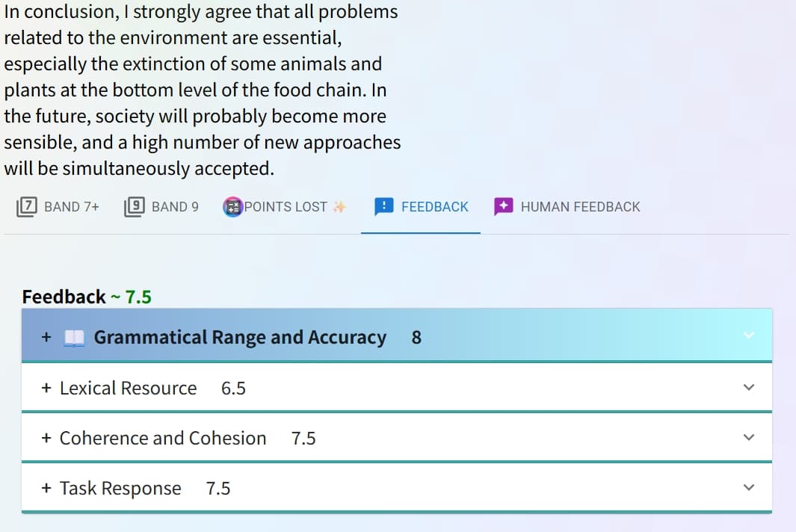Switch to the Band 9 tab
796x532 pixels.
pos(161,206)
